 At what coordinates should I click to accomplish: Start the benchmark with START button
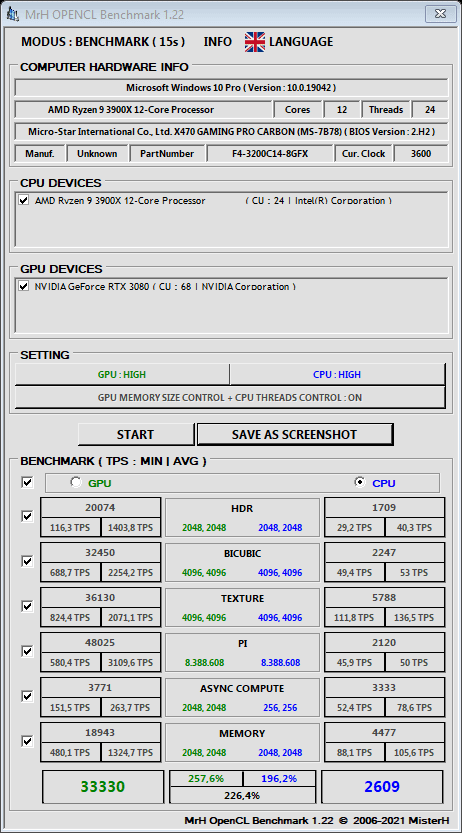pyautogui.click(x=135, y=435)
